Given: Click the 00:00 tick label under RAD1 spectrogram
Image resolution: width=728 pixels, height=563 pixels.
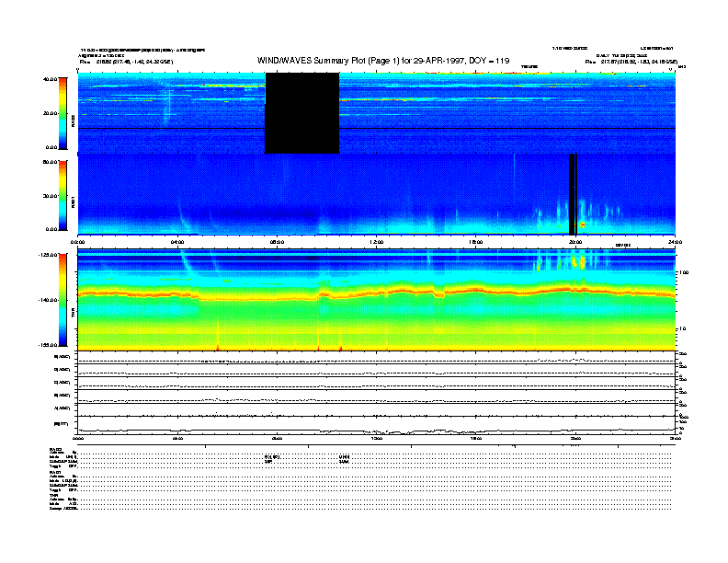Looking at the screenshot, I should tap(77, 242).
